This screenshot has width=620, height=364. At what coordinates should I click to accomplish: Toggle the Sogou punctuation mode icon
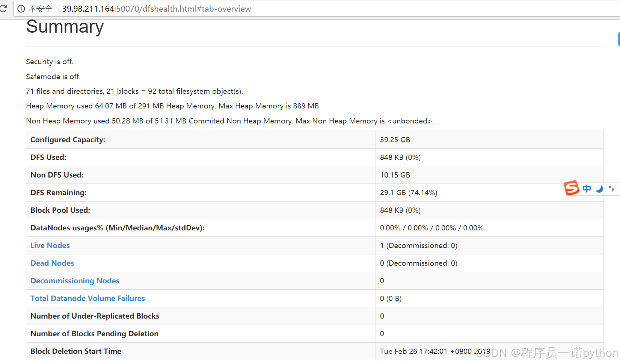coord(611,188)
